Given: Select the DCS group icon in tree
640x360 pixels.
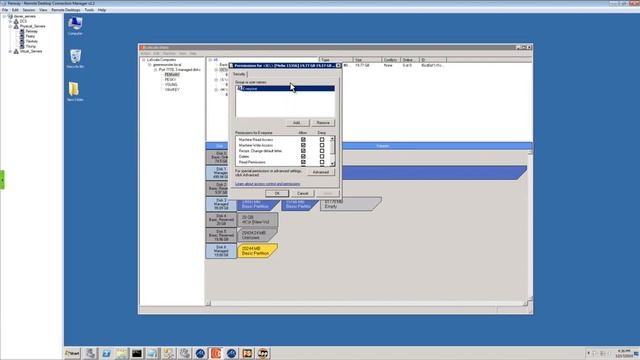Looking at the screenshot, I should click(16, 21).
